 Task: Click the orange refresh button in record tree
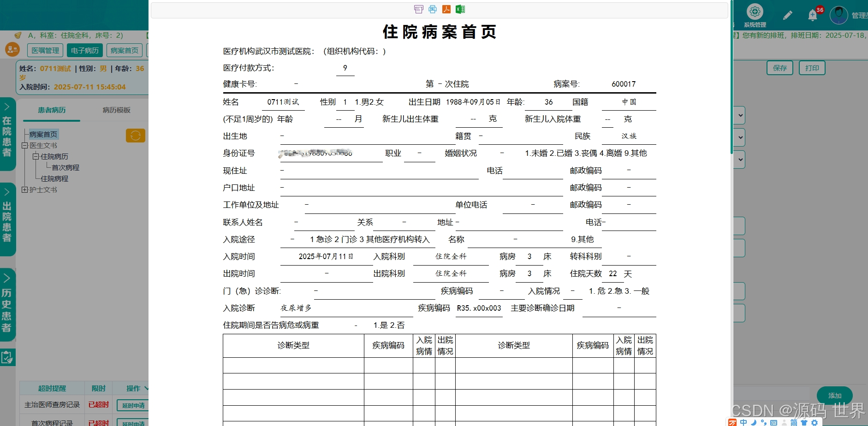(x=136, y=136)
